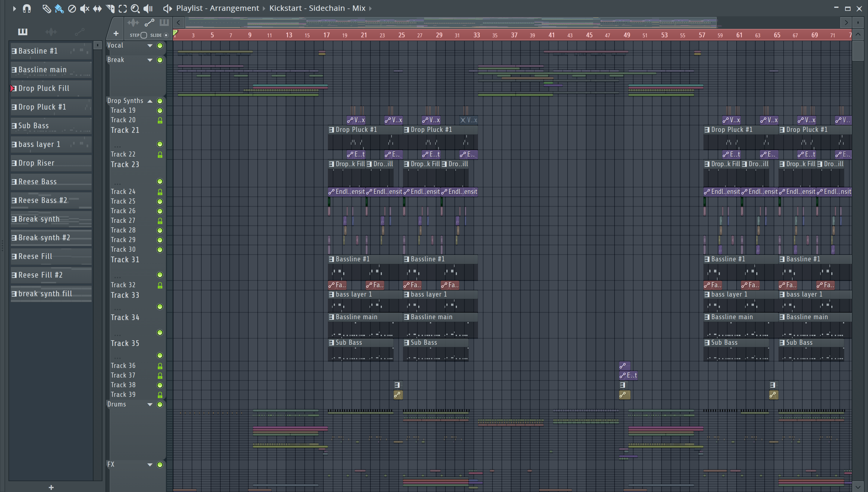This screenshot has width=868, height=492.
Task: Show audio clips in the picker panel
Action: coord(51,32)
